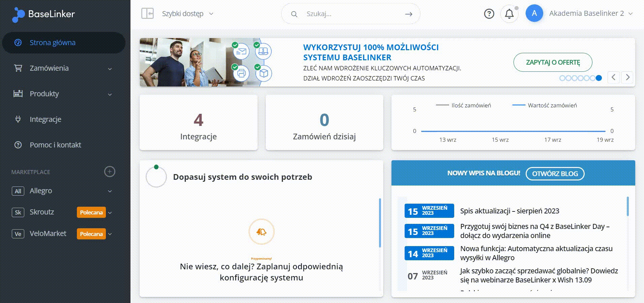This screenshot has width=644, height=303.
Task: Click chart x-axis label 17 wrz
Action: 553,140
